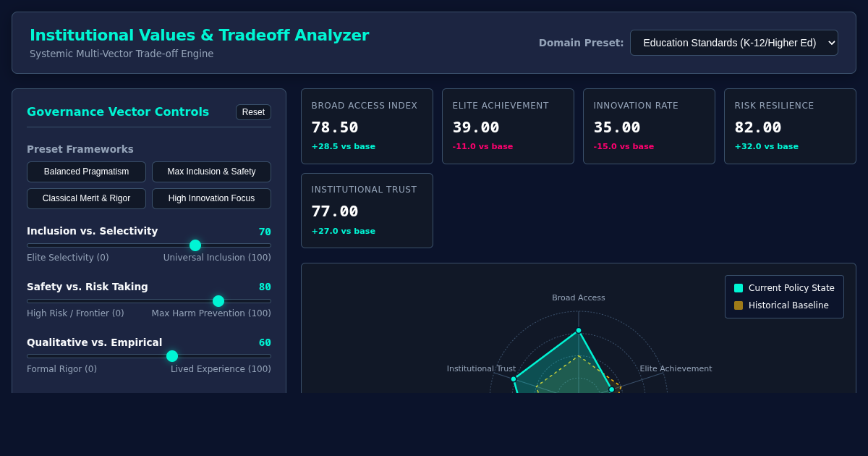Screen dimensions: 868x456
Task: Click the Institutional Trust radar data point
Action: [514, 379]
